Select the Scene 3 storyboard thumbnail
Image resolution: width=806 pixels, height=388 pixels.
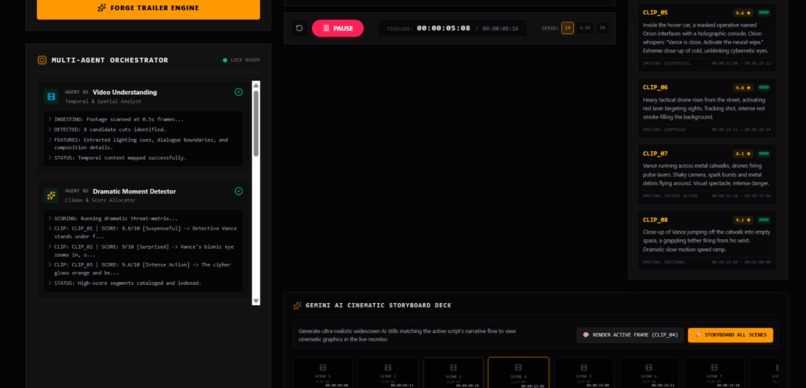[453, 373]
